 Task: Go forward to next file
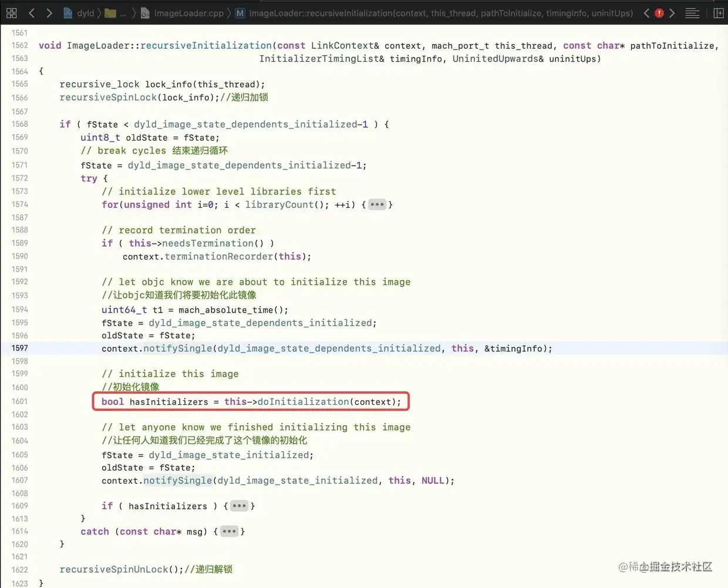click(49, 13)
